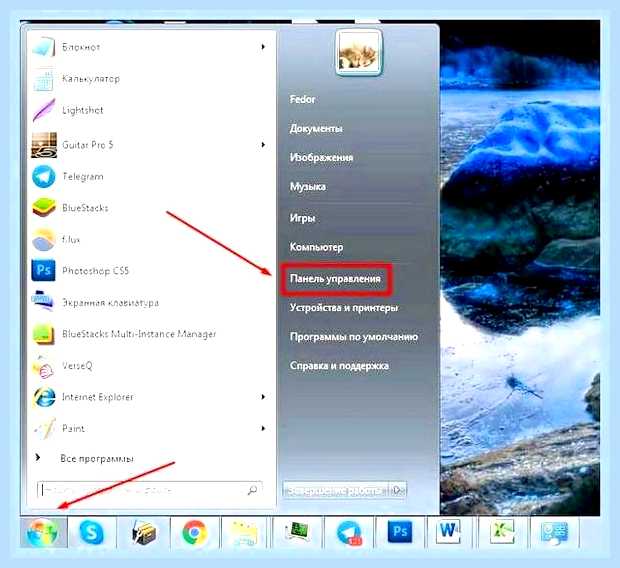Image resolution: width=620 pixels, height=568 pixels.
Task: Expand the Guitar Pro 5 submenu arrow
Action: [263, 145]
